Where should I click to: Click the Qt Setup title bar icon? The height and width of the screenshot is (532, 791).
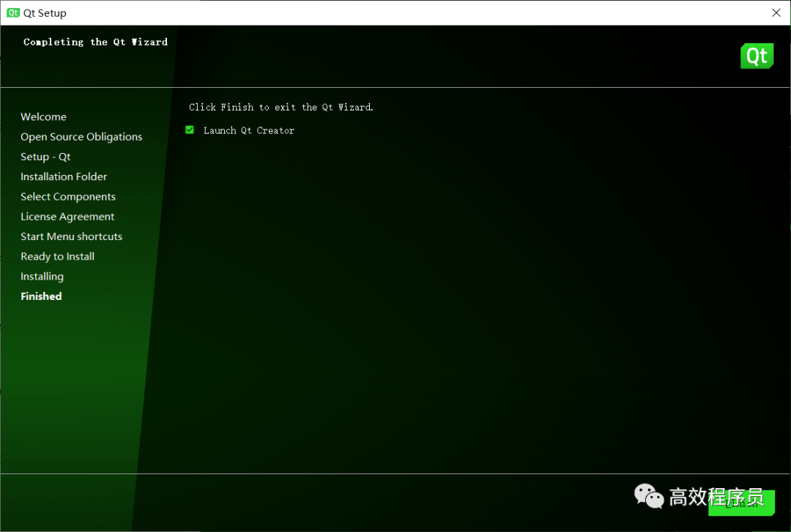(13, 12)
